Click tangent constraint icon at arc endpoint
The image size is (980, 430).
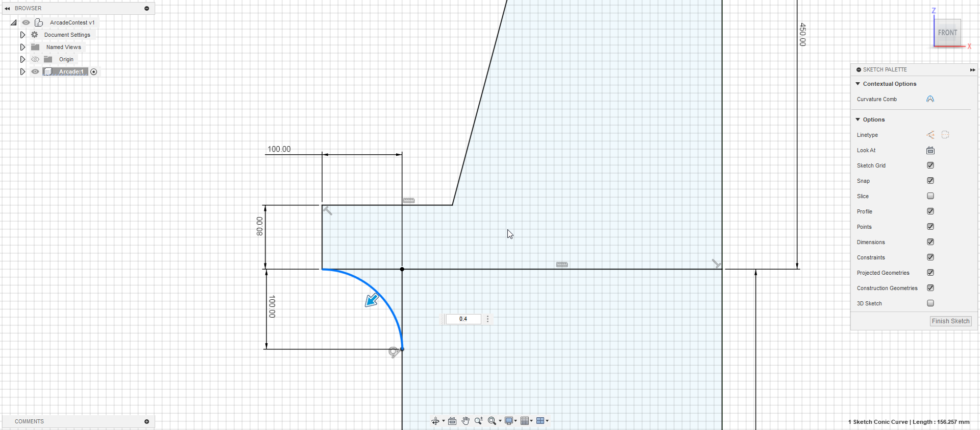coord(394,352)
